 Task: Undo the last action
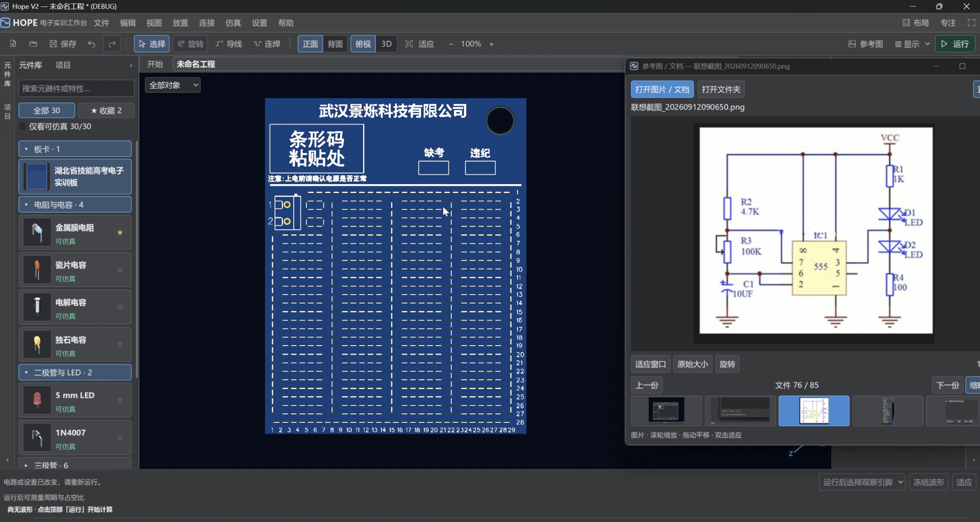[x=92, y=44]
